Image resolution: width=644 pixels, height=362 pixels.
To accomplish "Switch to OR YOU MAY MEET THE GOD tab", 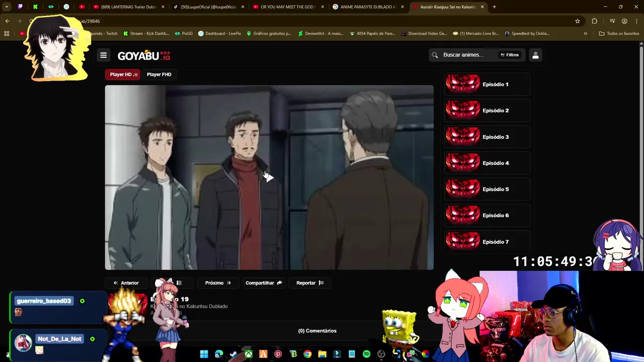I will 288,7.
